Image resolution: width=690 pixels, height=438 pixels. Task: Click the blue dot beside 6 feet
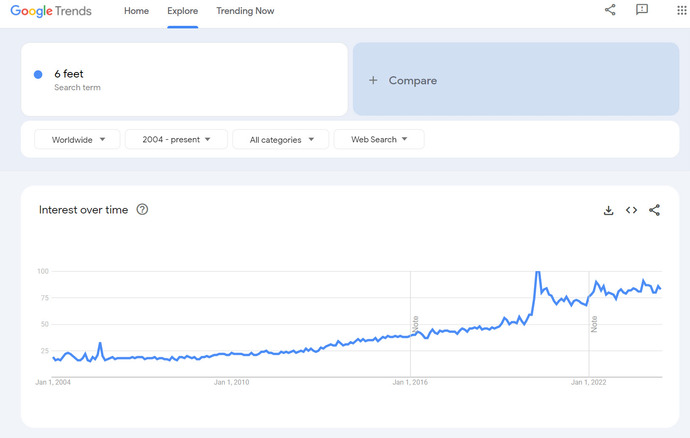pyautogui.click(x=38, y=74)
